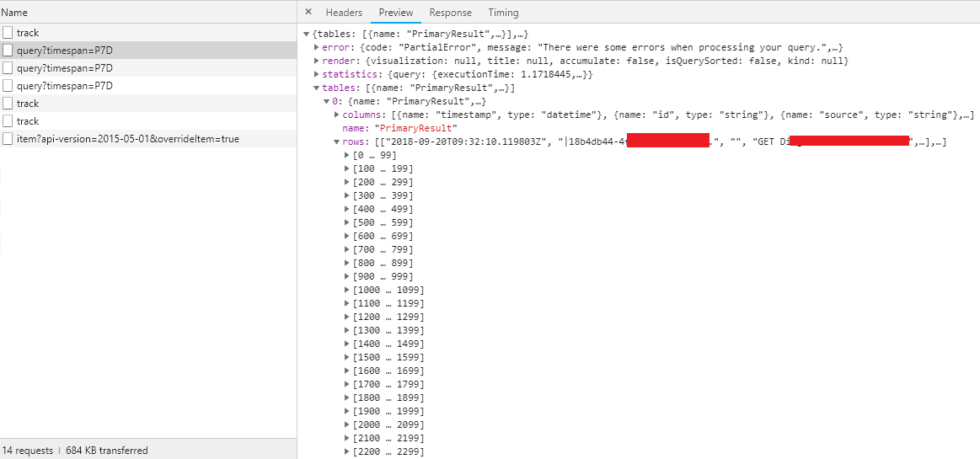Select the item?api-version=2015-05-01 request
980x459 pixels.
148,139
